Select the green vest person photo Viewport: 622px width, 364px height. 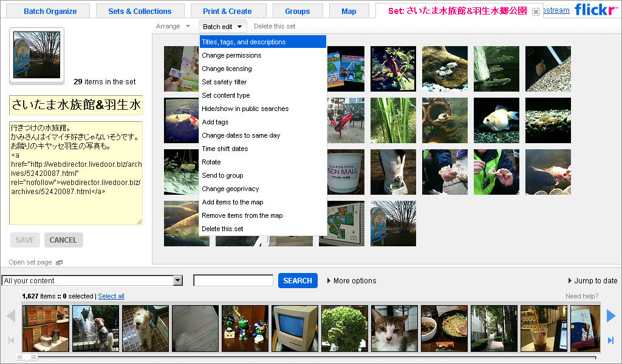pos(496,172)
